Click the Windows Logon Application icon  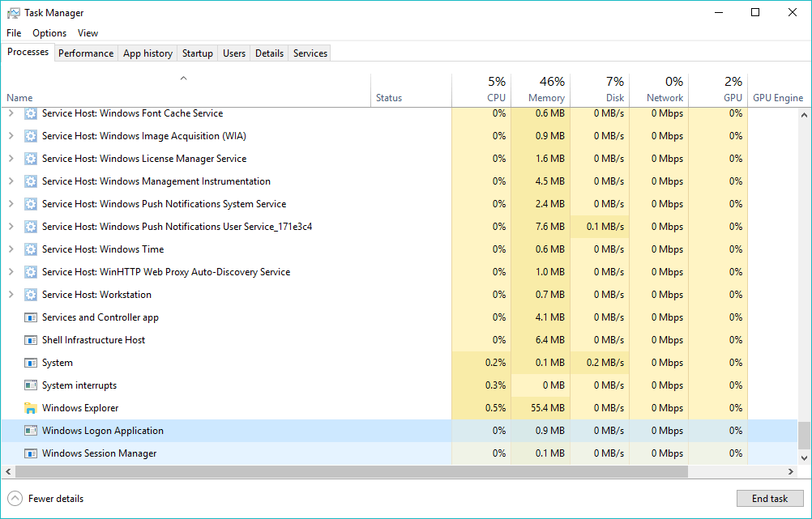pos(30,431)
